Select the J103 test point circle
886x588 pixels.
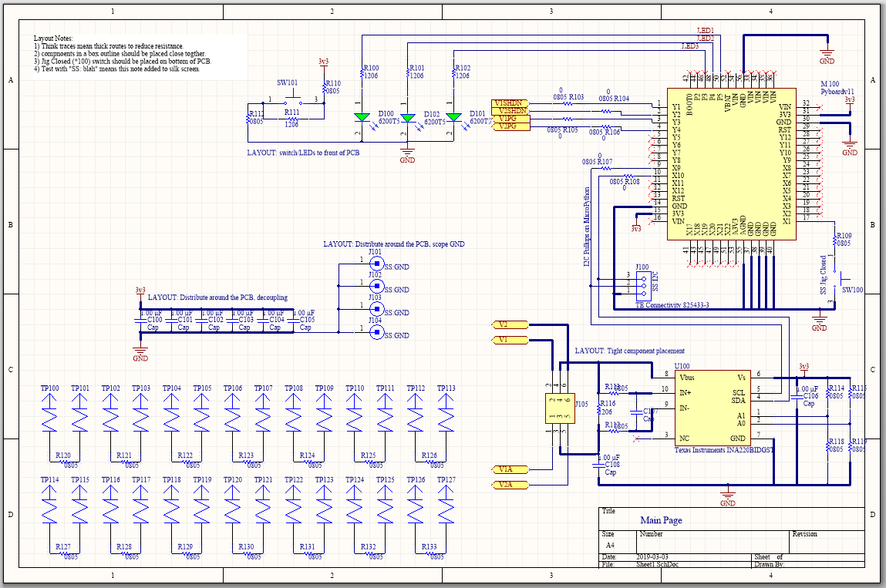tap(377, 309)
